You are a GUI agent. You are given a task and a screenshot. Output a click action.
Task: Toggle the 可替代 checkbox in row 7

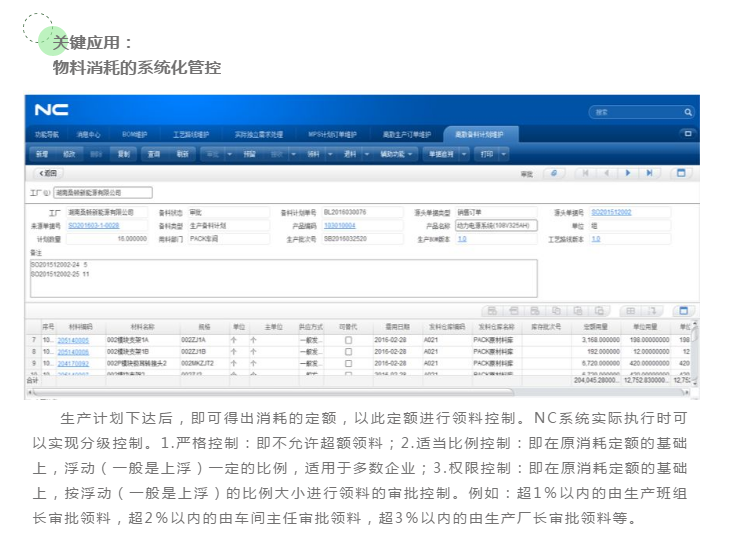click(348, 340)
